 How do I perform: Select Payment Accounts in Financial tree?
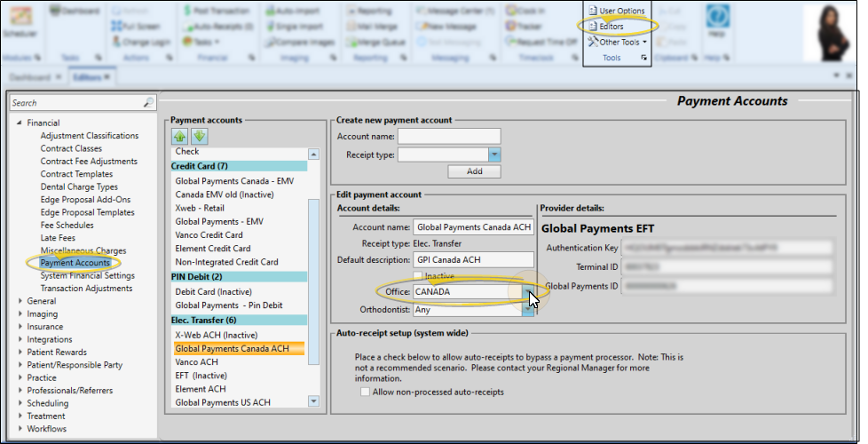coord(75,263)
